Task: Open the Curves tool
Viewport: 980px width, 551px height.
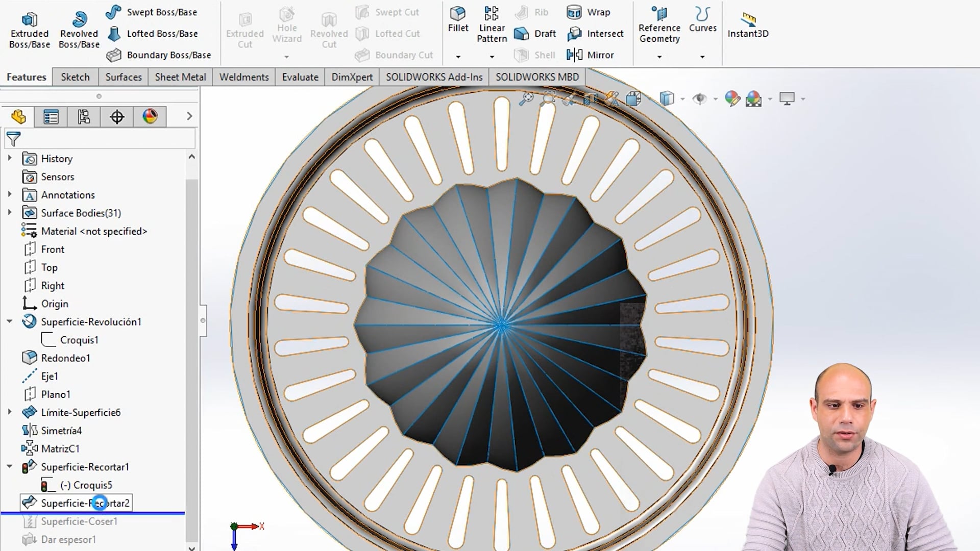Action: click(702, 20)
